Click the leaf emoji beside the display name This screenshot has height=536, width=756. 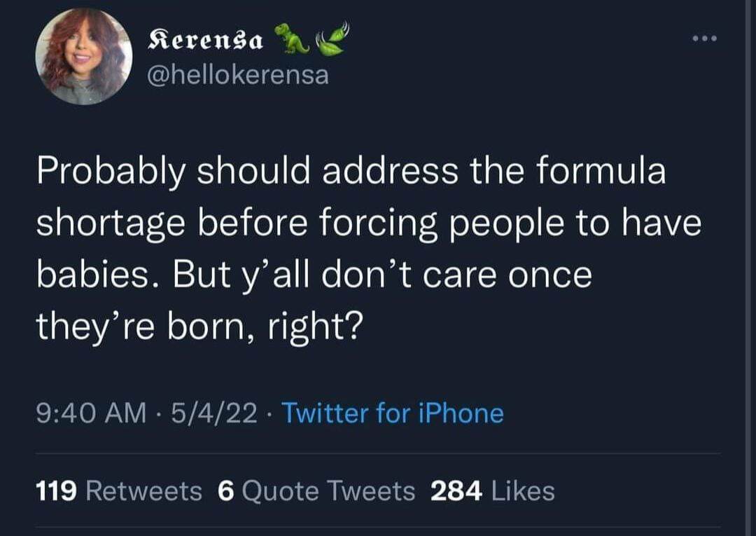coord(331,39)
